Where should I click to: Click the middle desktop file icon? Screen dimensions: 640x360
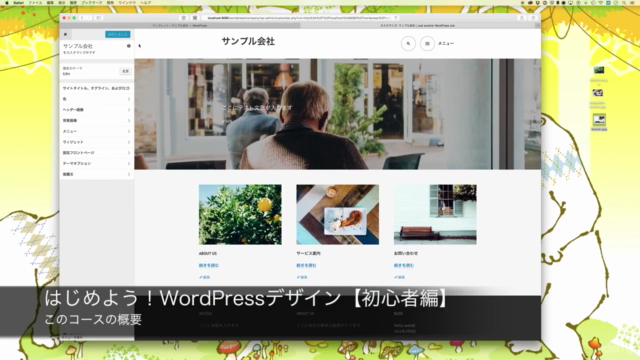pos(598,93)
